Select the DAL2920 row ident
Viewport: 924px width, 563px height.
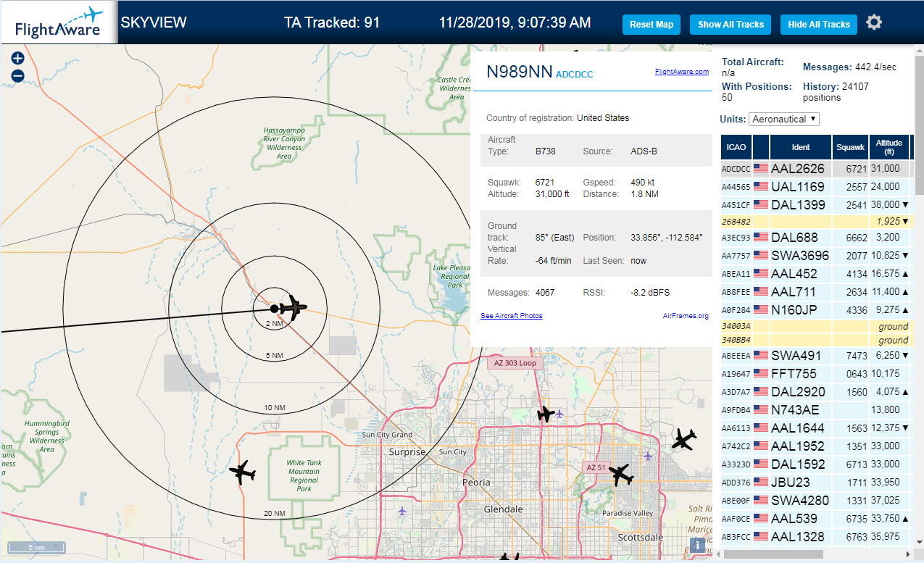tap(799, 392)
